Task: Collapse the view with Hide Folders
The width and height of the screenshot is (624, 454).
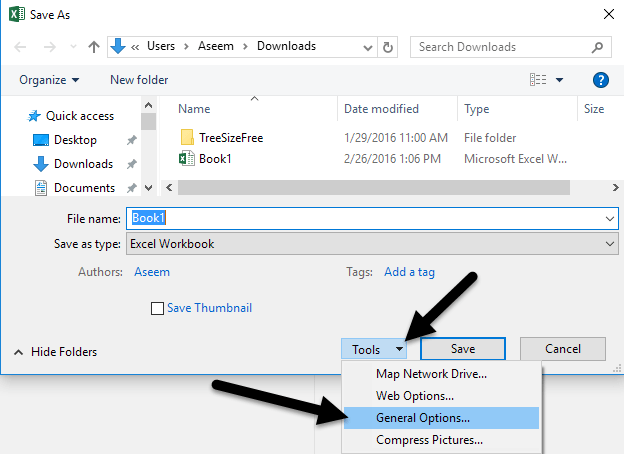Action: [x=56, y=352]
